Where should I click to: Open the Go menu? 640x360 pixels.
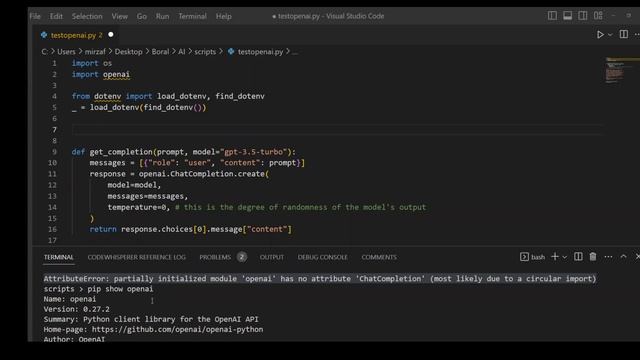point(142,16)
